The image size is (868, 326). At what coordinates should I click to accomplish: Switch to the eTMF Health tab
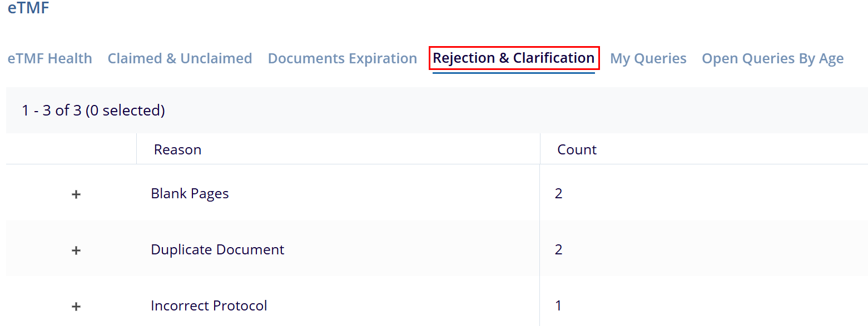[49, 58]
